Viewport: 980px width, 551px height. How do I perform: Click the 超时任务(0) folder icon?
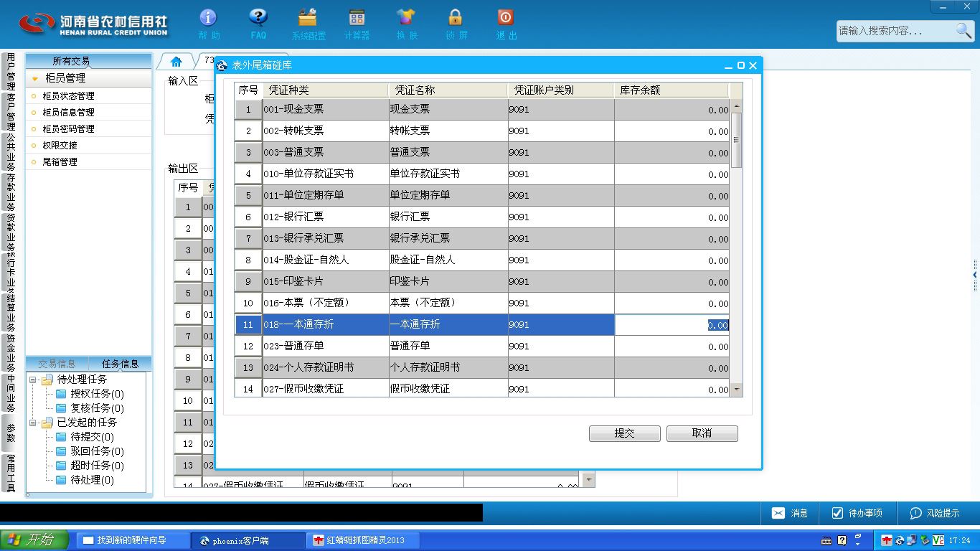61,466
